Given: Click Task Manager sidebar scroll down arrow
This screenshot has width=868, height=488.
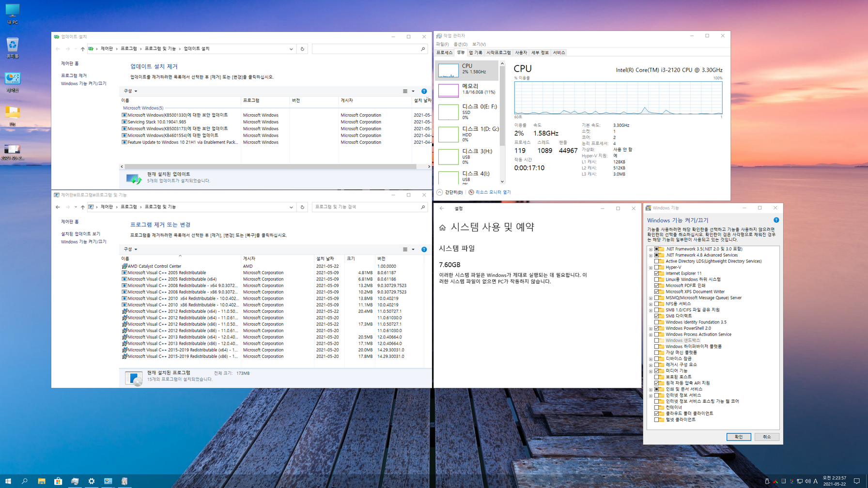Looking at the screenshot, I should pyautogui.click(x=502, y=182).
